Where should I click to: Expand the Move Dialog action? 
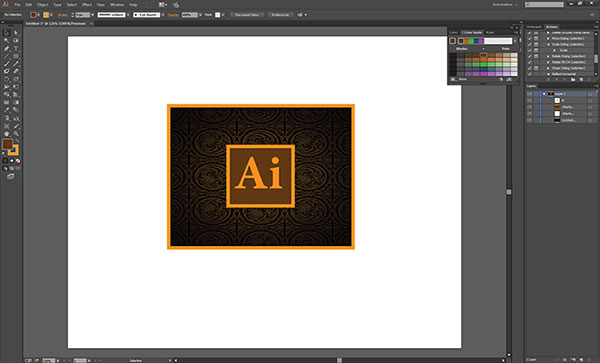[x=548, y=39]
